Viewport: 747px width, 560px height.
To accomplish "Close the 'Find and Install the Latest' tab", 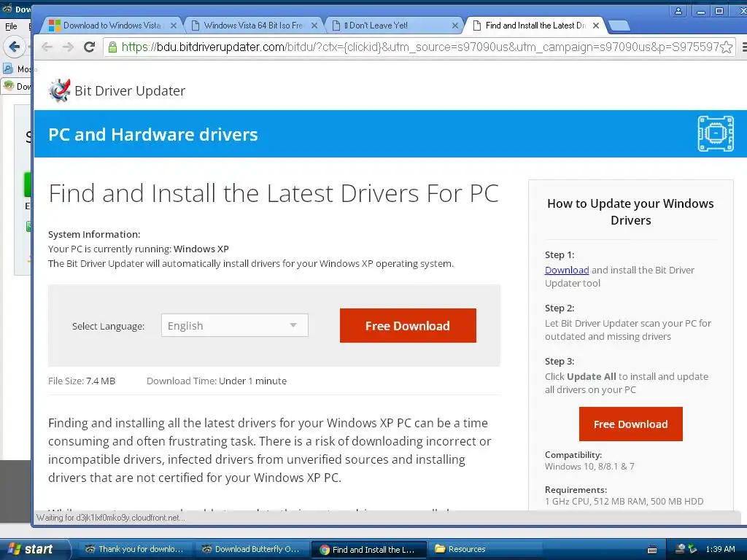I will (596, 26).
